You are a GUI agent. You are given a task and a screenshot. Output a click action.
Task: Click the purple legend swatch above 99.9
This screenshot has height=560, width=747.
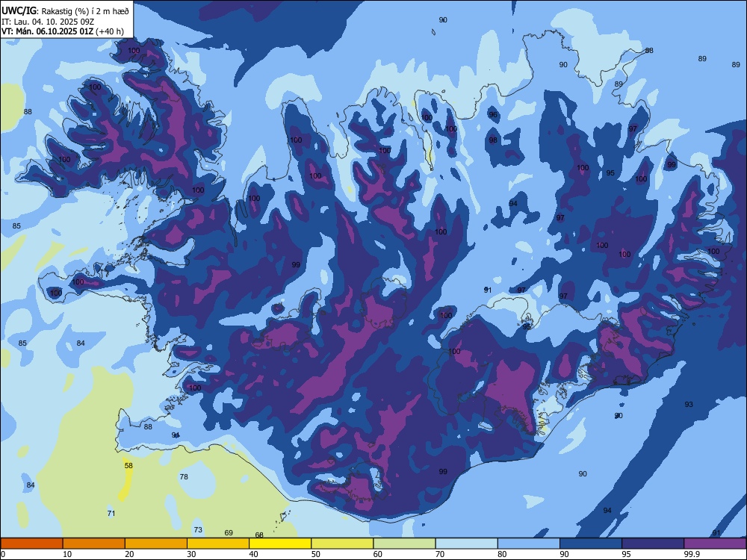pyautogui.click(x=715, y=544)
